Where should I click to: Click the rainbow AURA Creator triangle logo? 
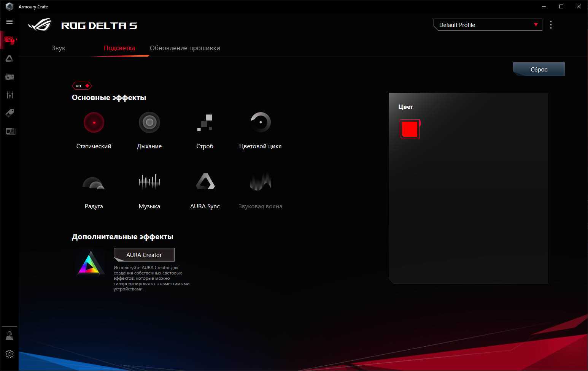pos(91,263)
